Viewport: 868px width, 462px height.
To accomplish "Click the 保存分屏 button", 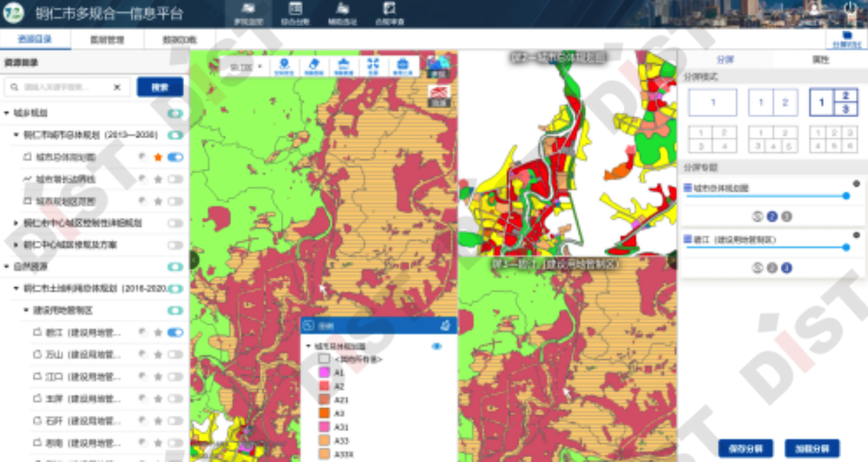I will pyautogui.click(x=745, y=448).
